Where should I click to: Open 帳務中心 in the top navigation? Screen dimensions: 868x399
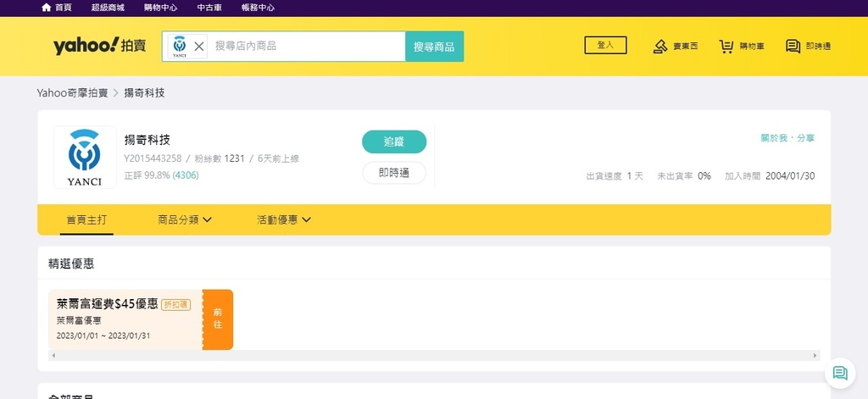(x=258, y=8)
